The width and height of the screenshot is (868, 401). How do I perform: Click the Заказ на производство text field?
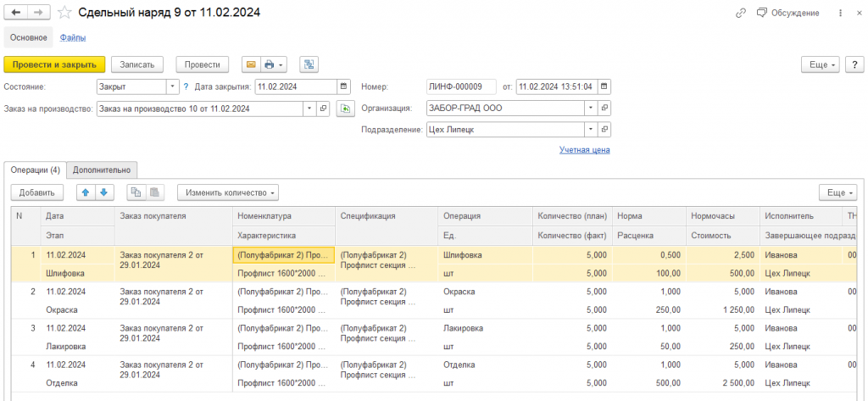pyautogui.click(x=200, y=109)
